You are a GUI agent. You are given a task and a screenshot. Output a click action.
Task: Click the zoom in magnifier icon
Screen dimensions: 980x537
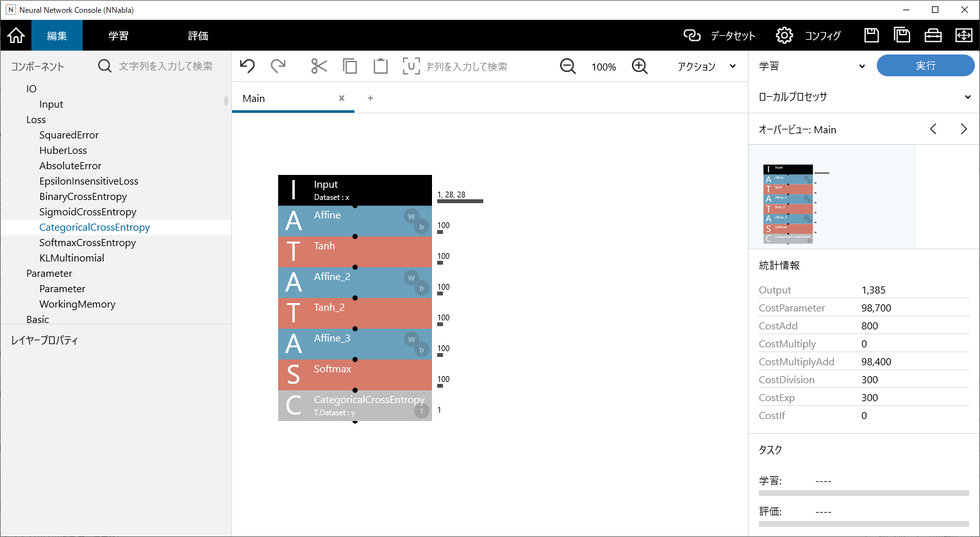click(x=640, y=66)
